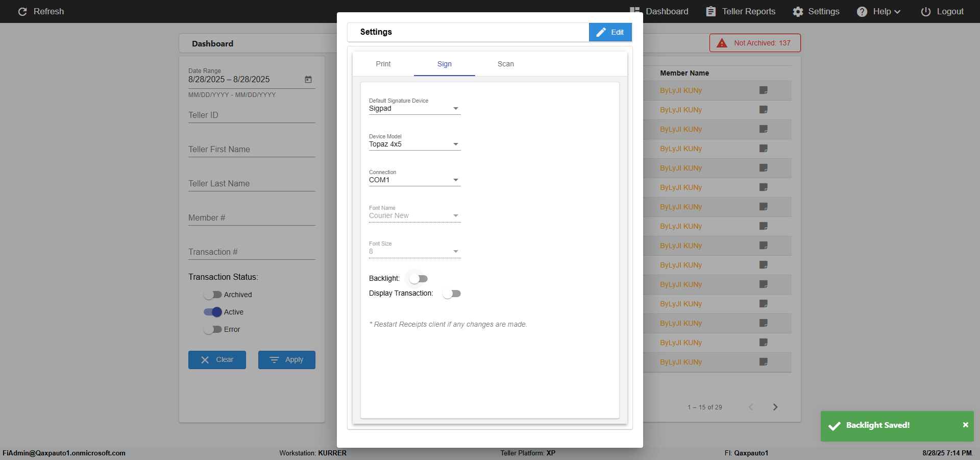This screenshot has width=980, height=460.
Task: Open the Device Model dropdown
Action: click(x=415, y=144)
